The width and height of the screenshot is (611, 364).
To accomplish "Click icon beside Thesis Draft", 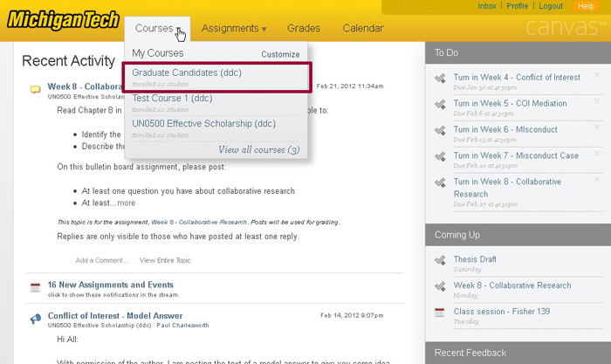I will pos(440,260).
